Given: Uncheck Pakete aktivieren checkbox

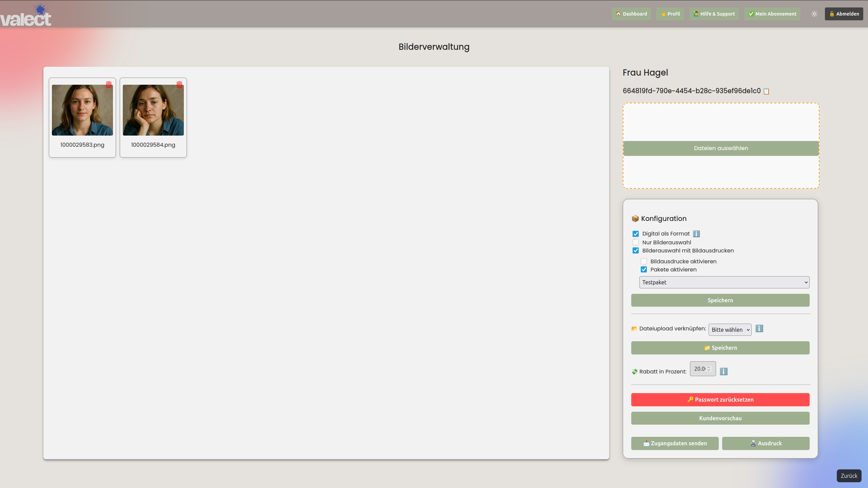Looking at the screenshot, I should coord(644,269).
